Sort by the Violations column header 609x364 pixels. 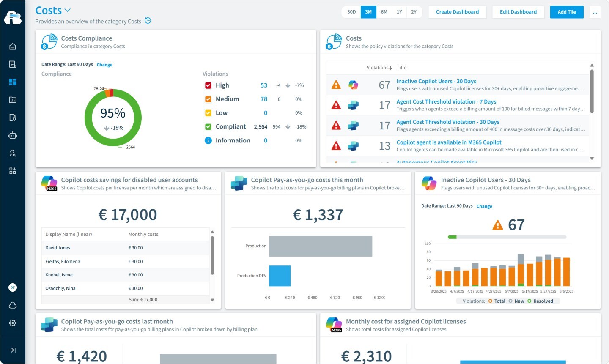click(379, 68)
